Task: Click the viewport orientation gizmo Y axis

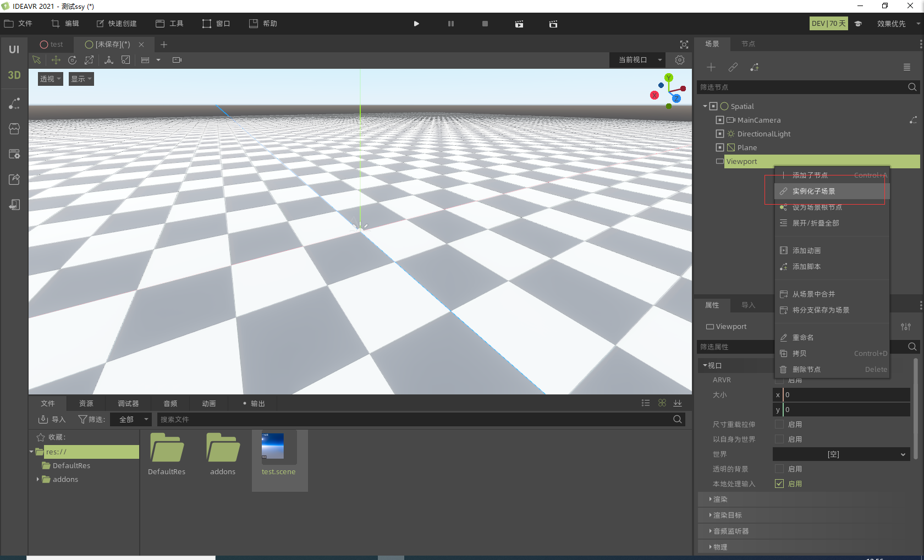Action: click(669, 78)
